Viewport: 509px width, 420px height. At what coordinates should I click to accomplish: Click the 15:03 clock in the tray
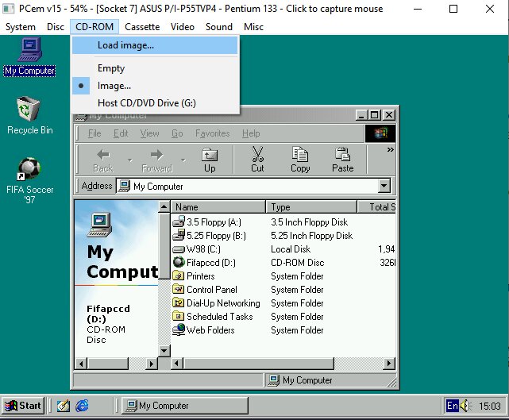(490, 406)
